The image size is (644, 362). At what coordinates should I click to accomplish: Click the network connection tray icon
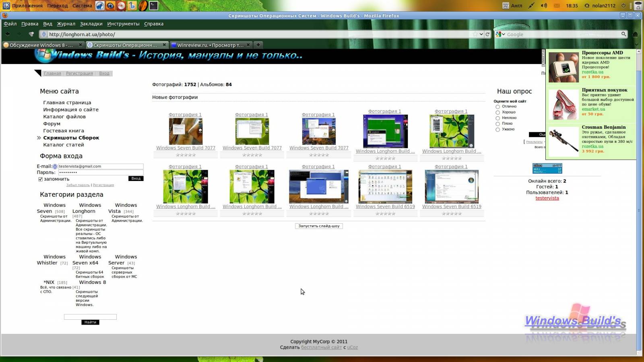click(x=531, y=5)
